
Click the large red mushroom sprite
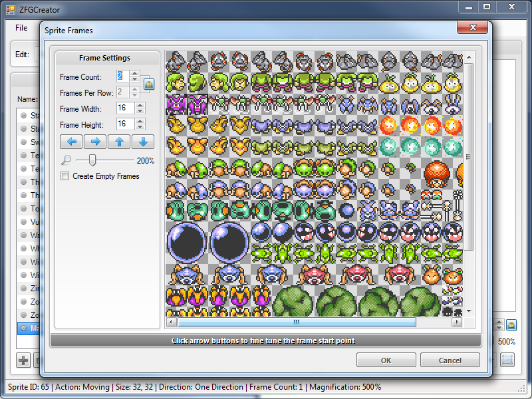[x=436, y=174]
